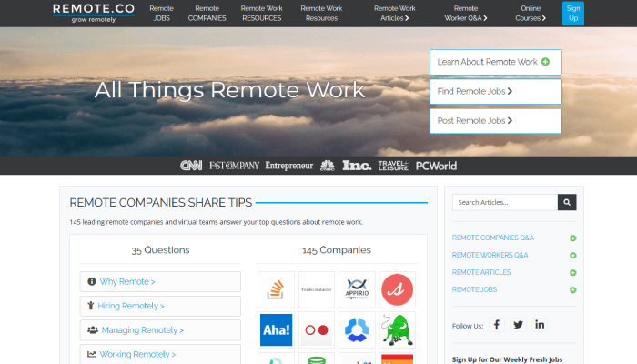The image size is (637, 364).
Task: Expand Remote Workers Q&A plus icon
Action: 572,256
